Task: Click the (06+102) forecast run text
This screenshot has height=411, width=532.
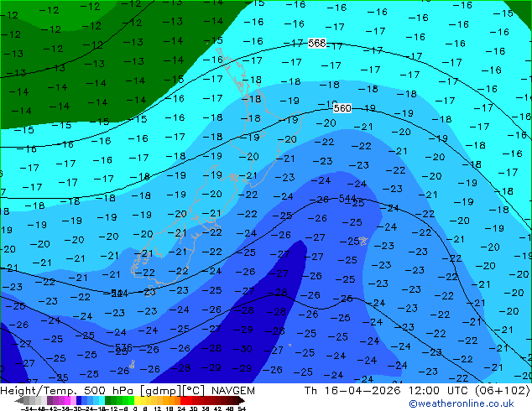Action: click(x=502, y=391)
